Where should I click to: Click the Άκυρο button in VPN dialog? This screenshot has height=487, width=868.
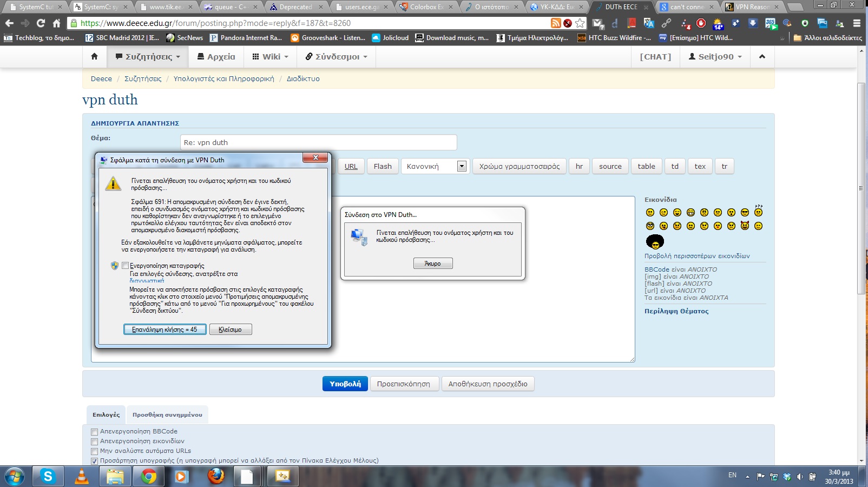433,264
